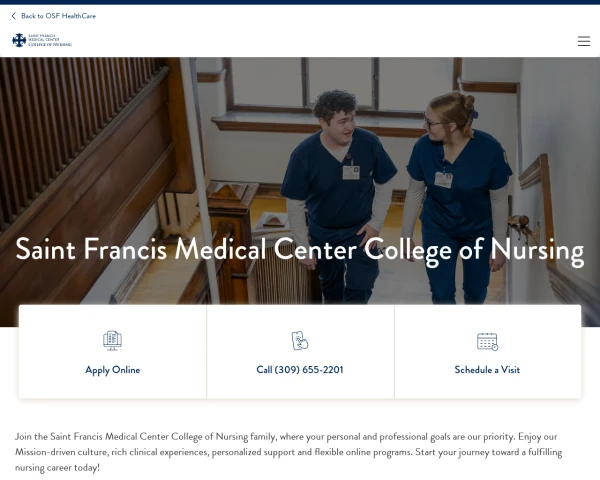600x480 pixels.
Task: Click the Saint Francis Medical Center hero heading
Action: coord(300,250)
